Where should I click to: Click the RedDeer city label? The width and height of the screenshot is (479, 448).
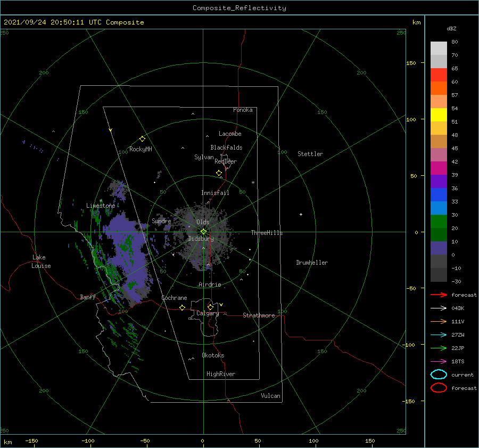(x=226, y=161)
